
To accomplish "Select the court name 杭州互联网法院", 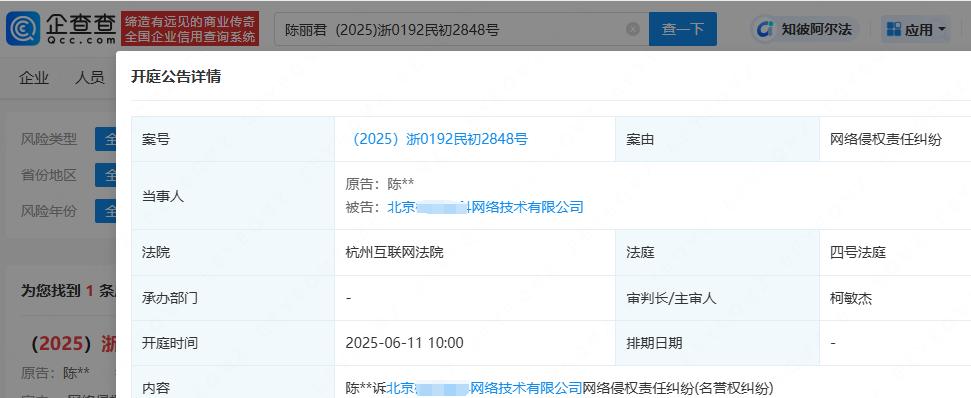I will point(394,252).
